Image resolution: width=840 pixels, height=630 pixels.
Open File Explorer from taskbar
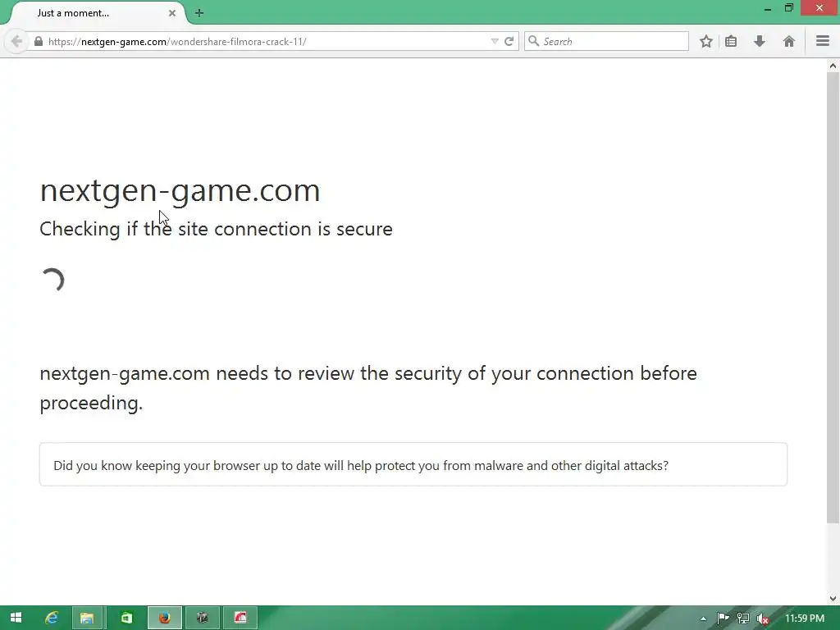click(87, 618)
